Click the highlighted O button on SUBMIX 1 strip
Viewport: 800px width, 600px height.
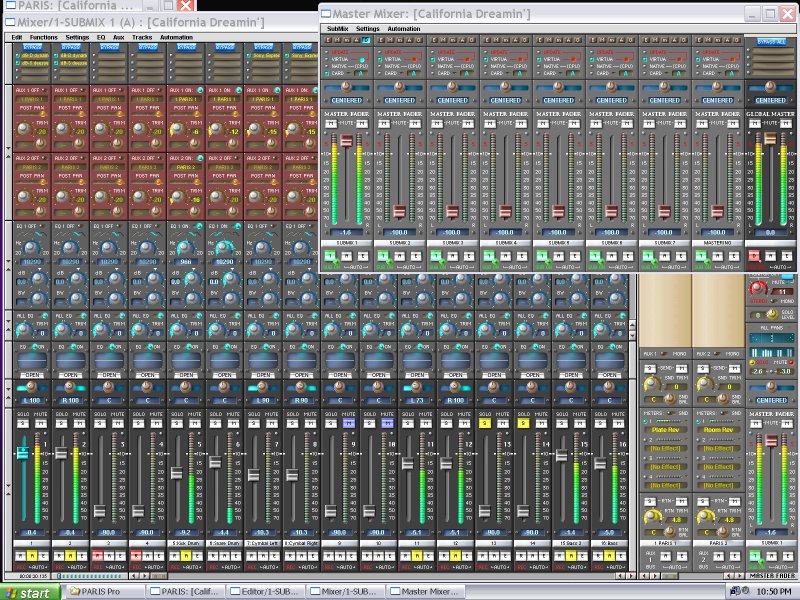tap(366, 40)
